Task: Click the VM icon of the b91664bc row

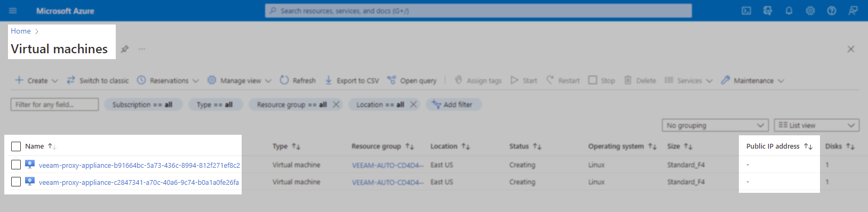Action: 30,165
